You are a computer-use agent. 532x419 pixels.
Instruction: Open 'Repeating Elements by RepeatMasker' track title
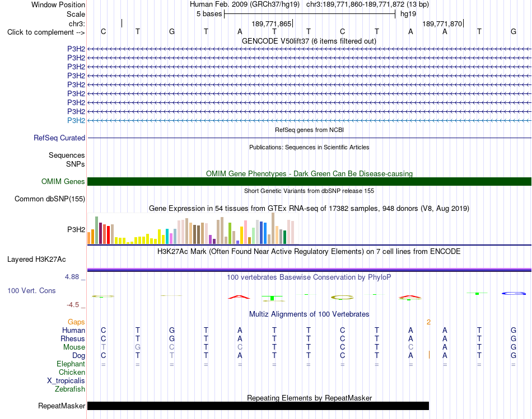click(x=309, y=398)
